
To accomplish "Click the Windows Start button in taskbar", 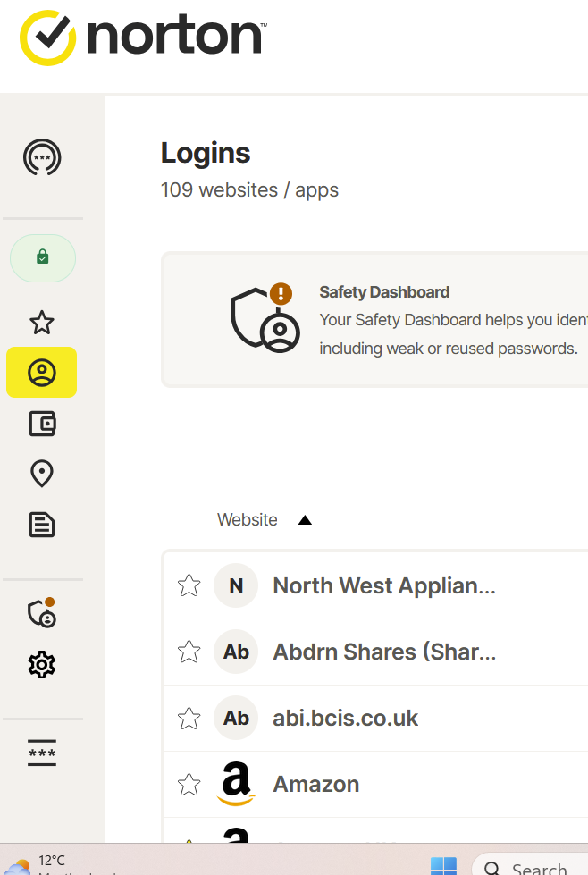I will pyautogui.click(x=443, y=866).
